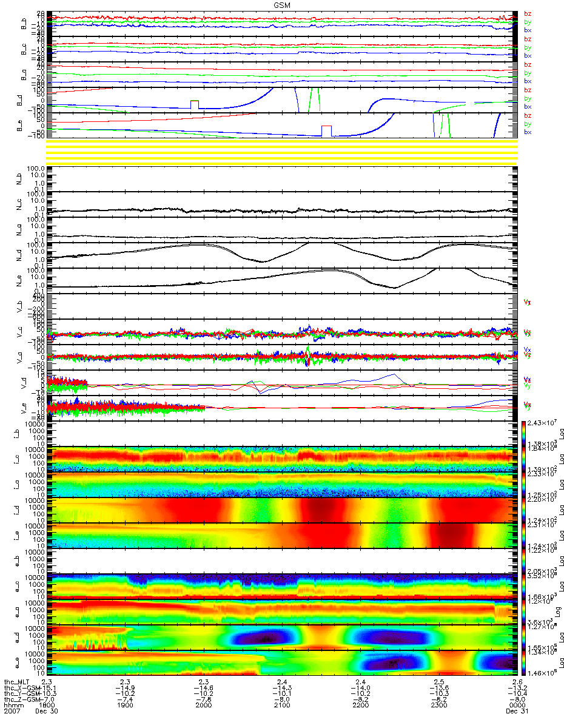
Task: Click the red bz legend of B_b panel
Action: (x=528, y=13)
